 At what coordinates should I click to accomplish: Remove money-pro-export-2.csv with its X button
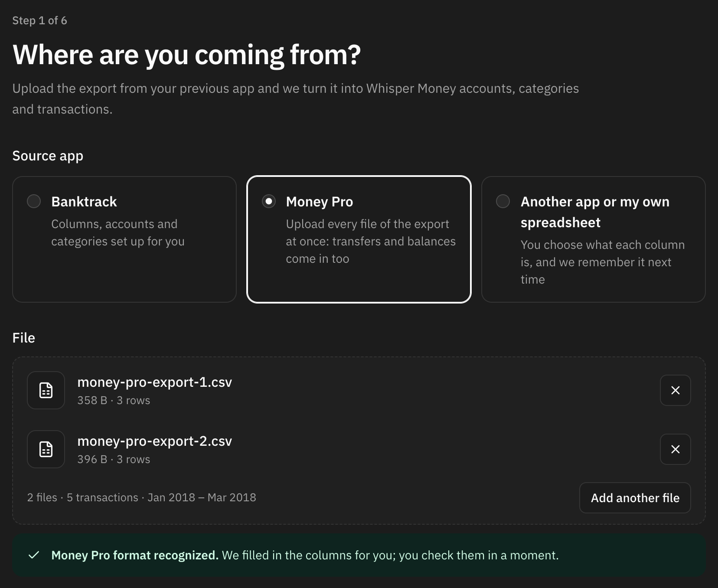675,449
